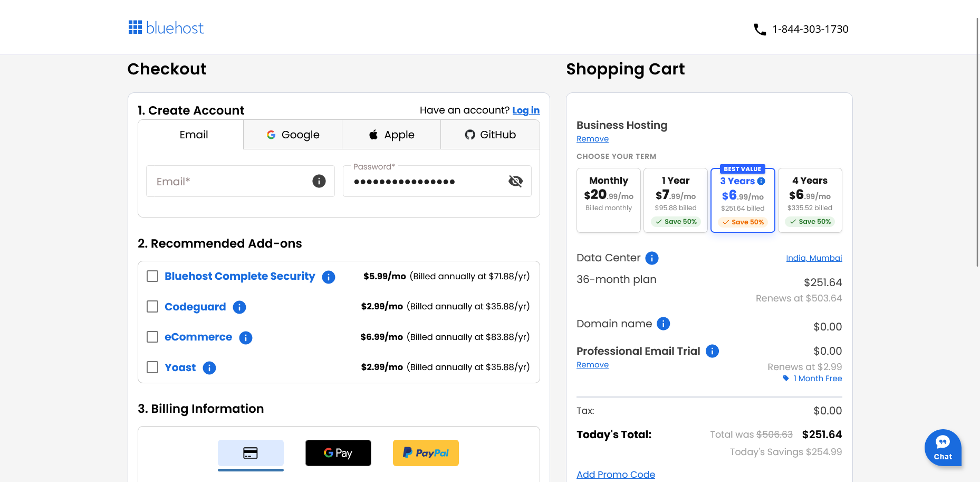Select the 4 Years term option
Screen dimensions: 980x482
[810, 200]
